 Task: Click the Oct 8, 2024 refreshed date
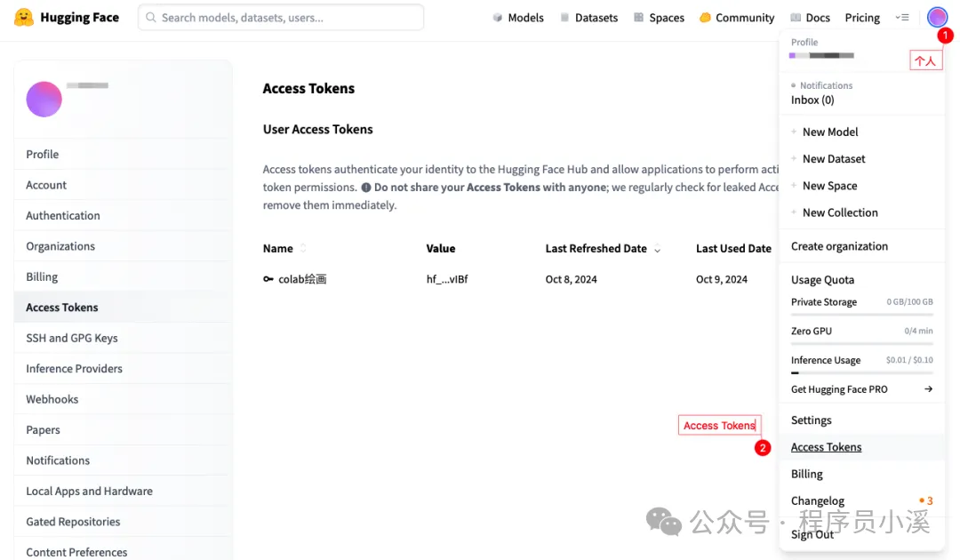pyautogui.click(x=572, y=279)
